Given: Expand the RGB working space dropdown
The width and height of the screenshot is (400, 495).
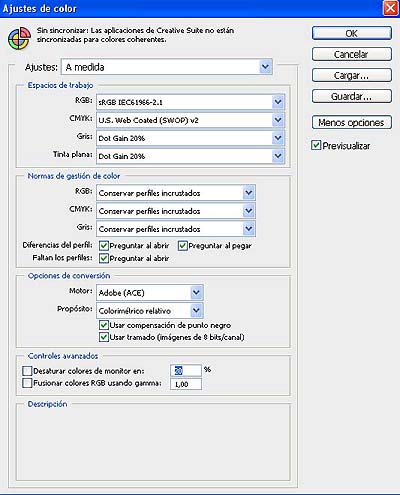Looking at the screenshot, I should coord(190,102).
